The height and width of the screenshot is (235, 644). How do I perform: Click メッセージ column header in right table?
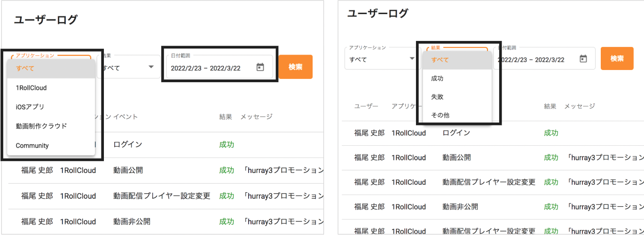coord(580,106)
